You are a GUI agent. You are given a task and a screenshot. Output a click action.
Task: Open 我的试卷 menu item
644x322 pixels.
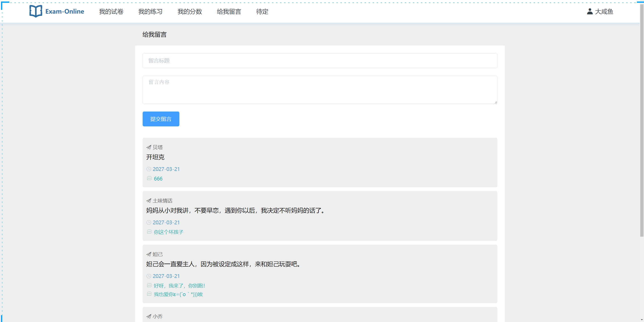point(111,12)
